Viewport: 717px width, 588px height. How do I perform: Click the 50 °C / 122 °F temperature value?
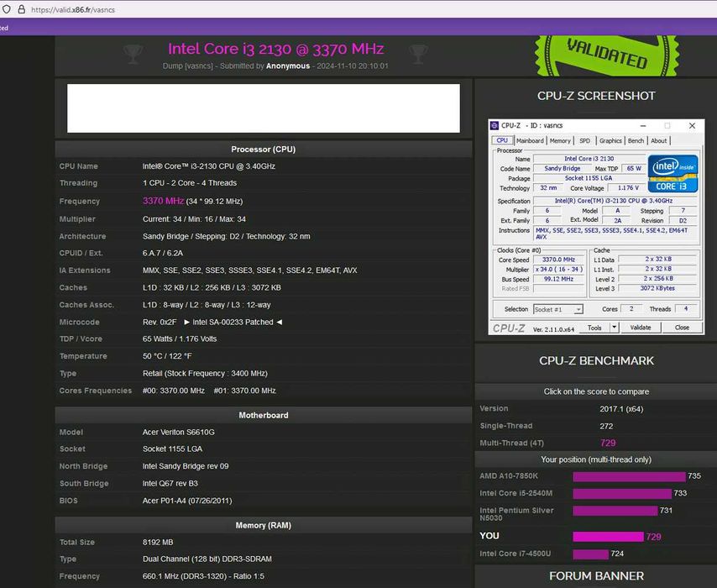click(x=167, y=356)
